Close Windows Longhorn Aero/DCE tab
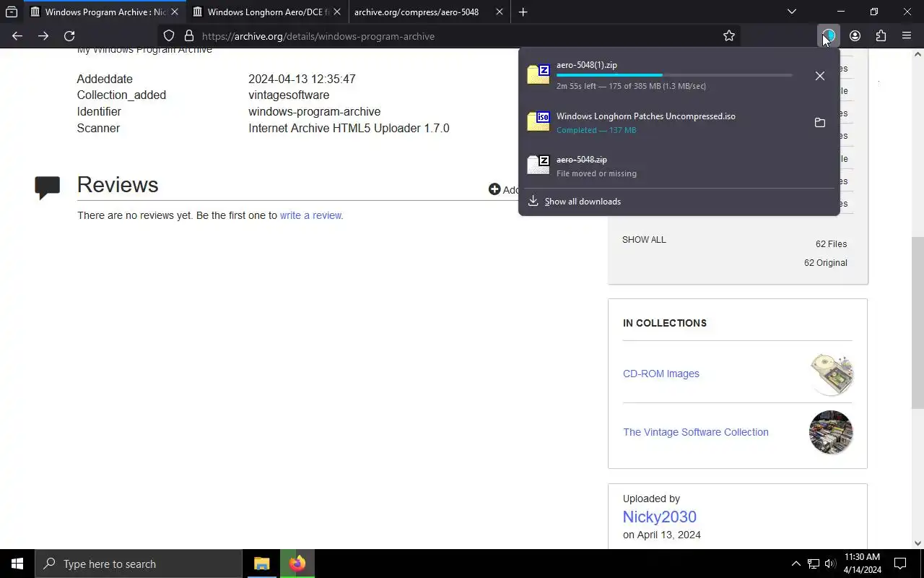The width and height of the screenshot is (924, 578). tap(337, 12)
